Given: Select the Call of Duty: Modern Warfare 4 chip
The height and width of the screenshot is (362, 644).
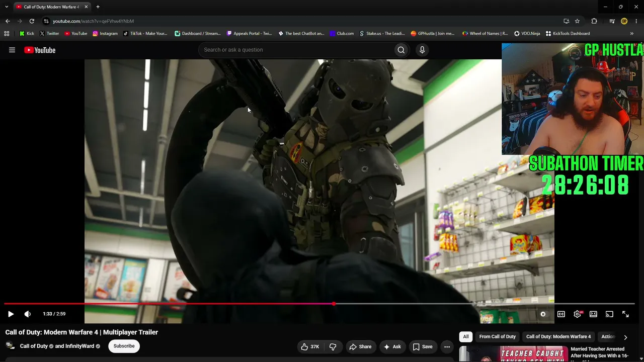Looking at the screenshot, I should coord(558,337).
